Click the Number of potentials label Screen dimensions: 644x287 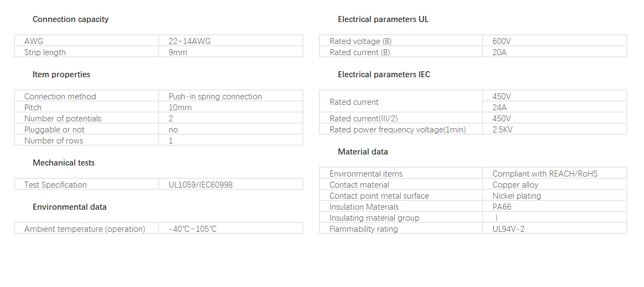63,119
